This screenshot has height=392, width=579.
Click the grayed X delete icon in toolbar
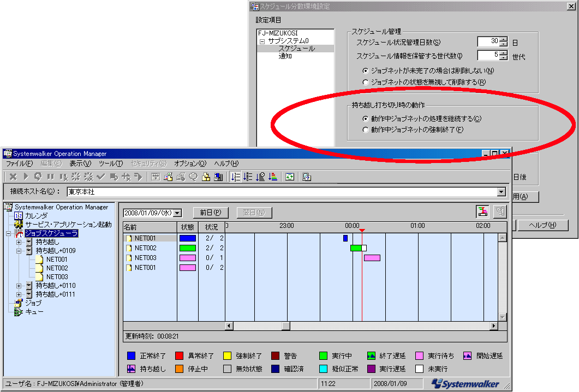pyautogui.click(x=13, y=177)
